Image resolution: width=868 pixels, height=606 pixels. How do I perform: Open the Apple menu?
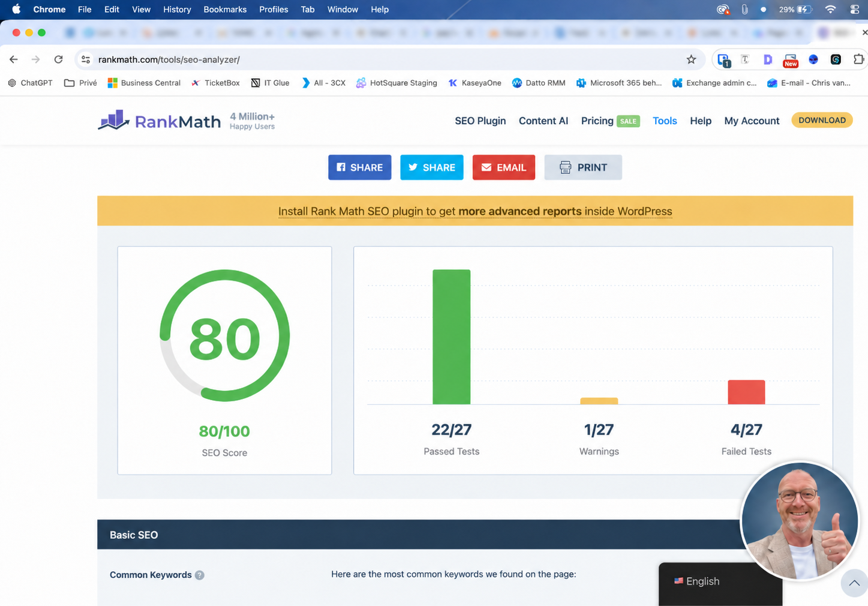16,9
